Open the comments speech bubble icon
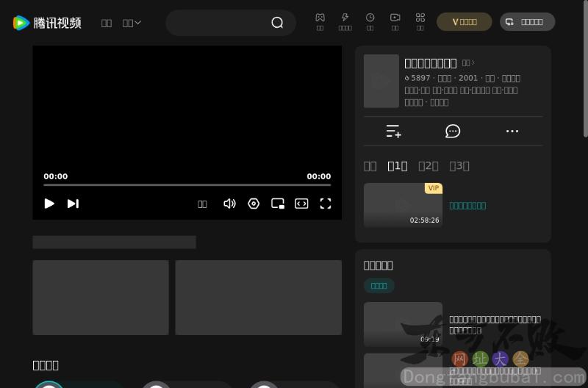Viewport: 588px width, 388px height. click(x=453, y=131)
